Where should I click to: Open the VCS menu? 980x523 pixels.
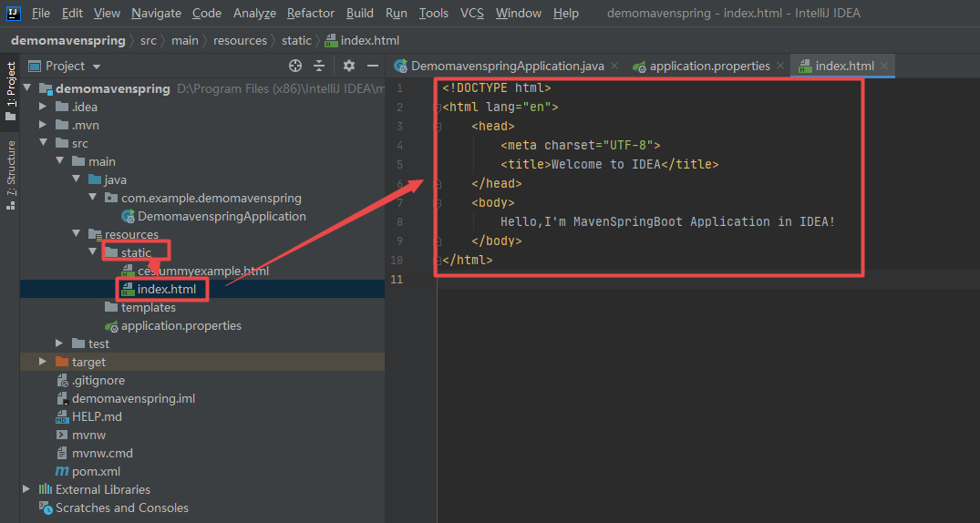click(472, 13)
